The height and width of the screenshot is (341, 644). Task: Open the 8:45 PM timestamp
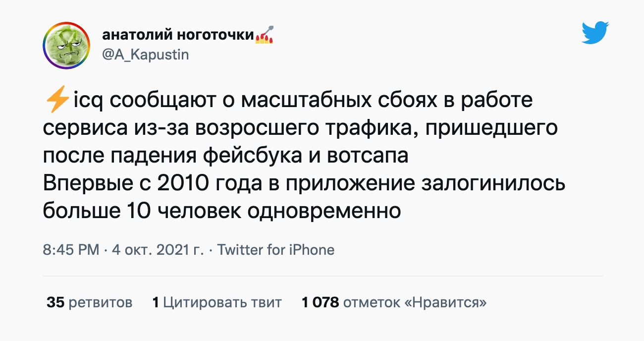pyautogui.click(x=71, y=250)
